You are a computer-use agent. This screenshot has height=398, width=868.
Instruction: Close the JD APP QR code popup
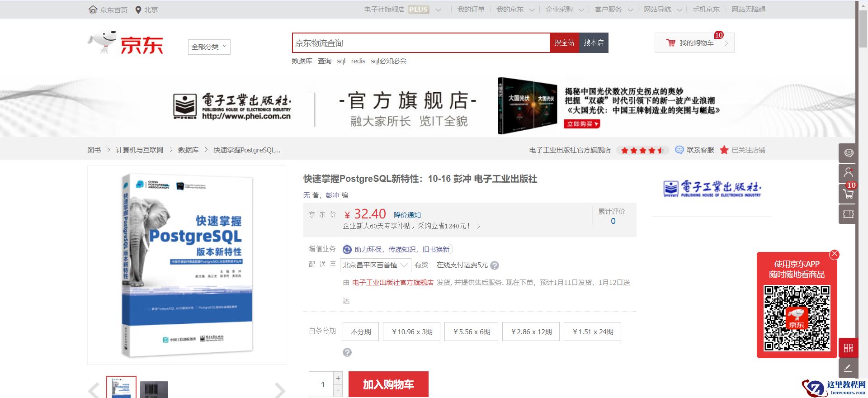pyautogui.click(x=834, y=254)
